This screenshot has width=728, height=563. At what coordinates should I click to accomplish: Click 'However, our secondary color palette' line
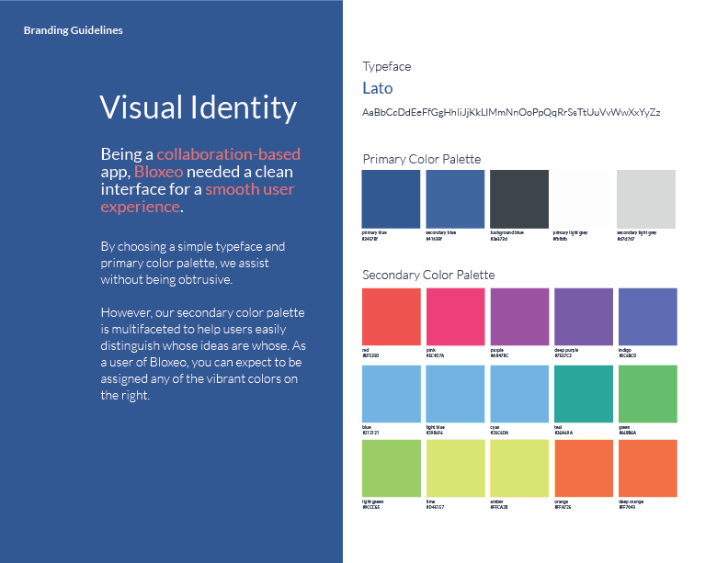(202, 313)
